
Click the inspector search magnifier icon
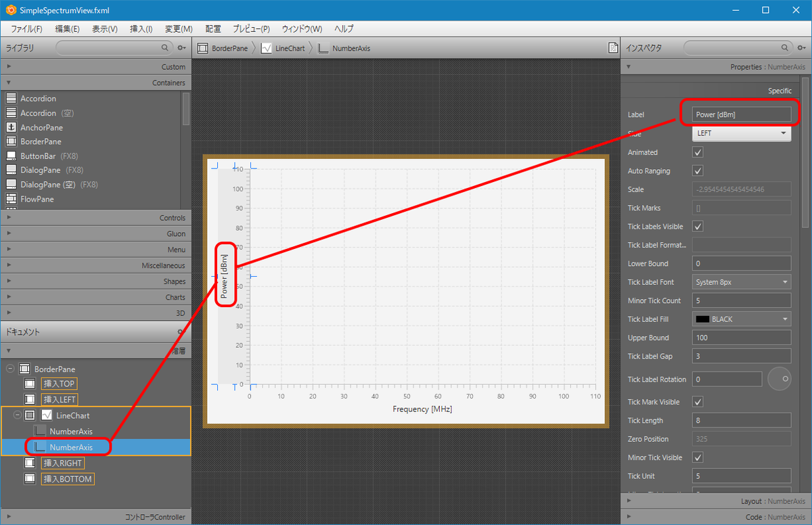coord(785,48)
